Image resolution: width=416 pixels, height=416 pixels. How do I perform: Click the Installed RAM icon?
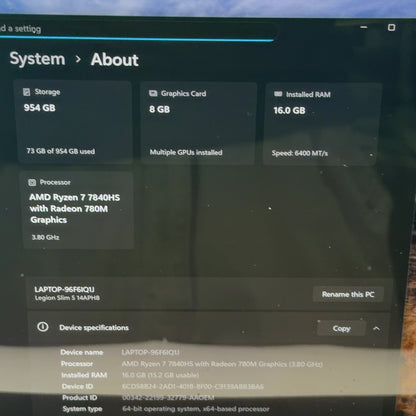278,94
